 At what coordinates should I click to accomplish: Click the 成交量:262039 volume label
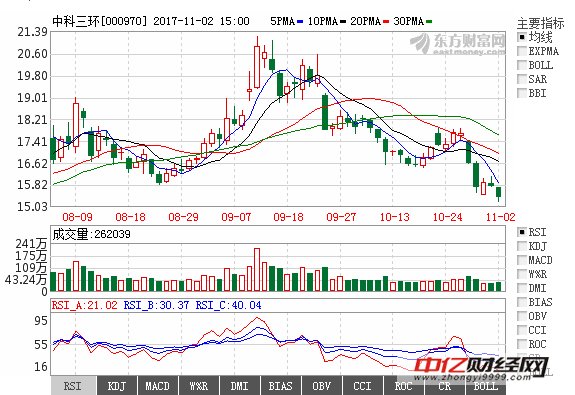91,234
